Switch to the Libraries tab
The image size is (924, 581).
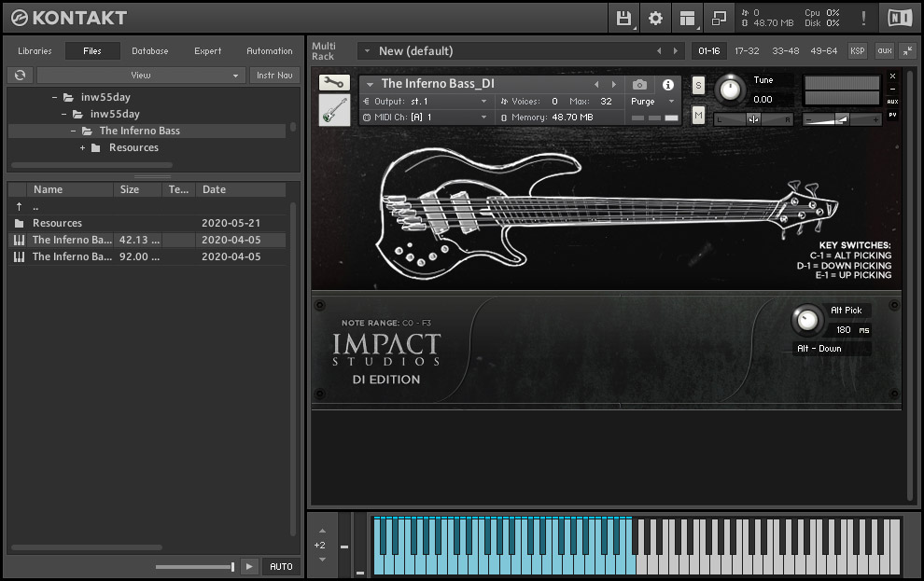coord(35,50)
